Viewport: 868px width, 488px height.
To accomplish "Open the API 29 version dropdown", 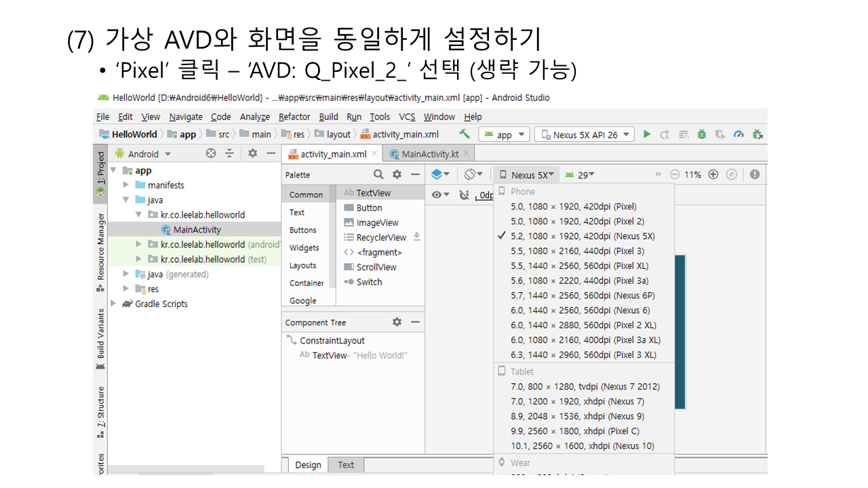I will [x=580, y=175].
